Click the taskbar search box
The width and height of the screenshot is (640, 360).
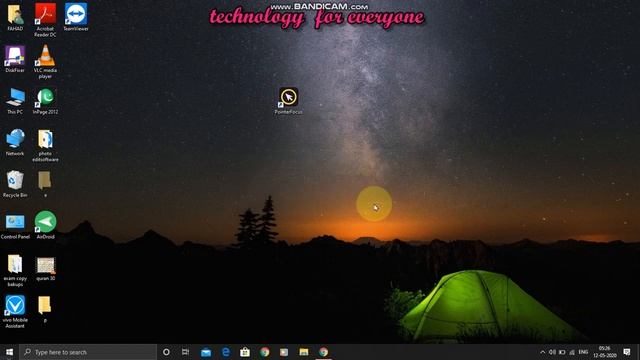point(88,352)
